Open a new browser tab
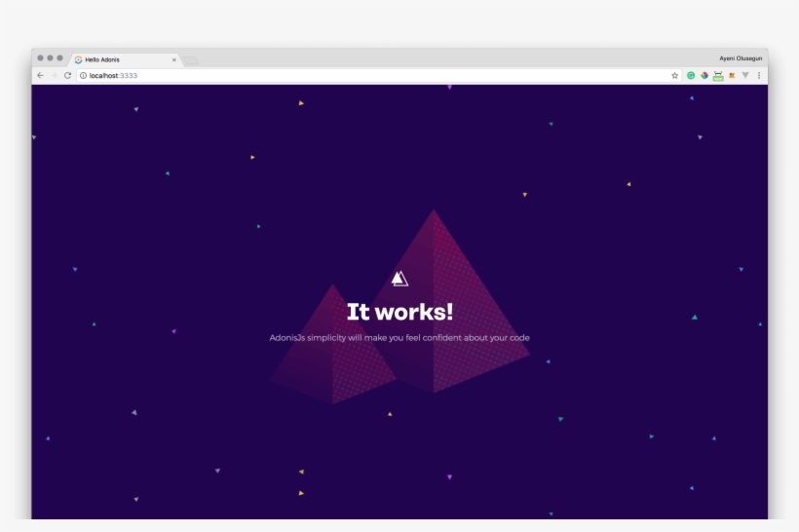The image size is (799, 532). pyautogui.click(x=191, y=60)
